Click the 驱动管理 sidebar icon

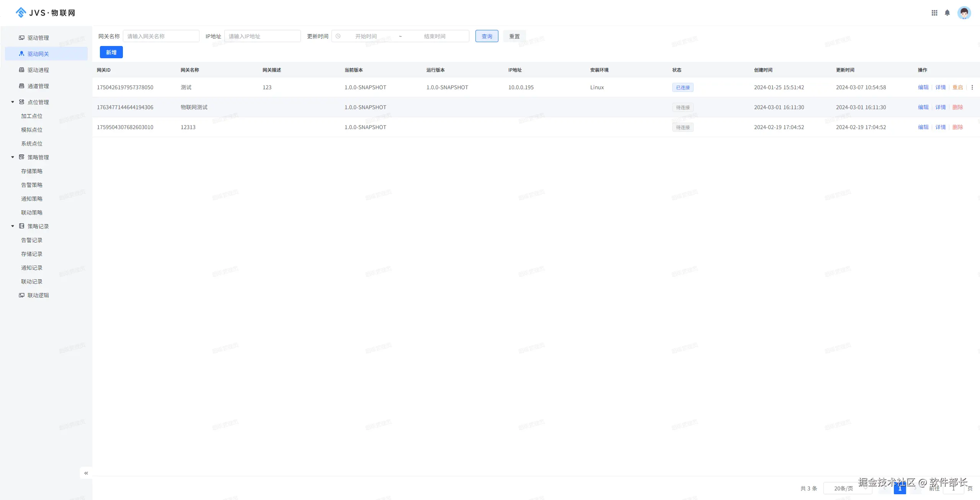click(x=22, y=38)
